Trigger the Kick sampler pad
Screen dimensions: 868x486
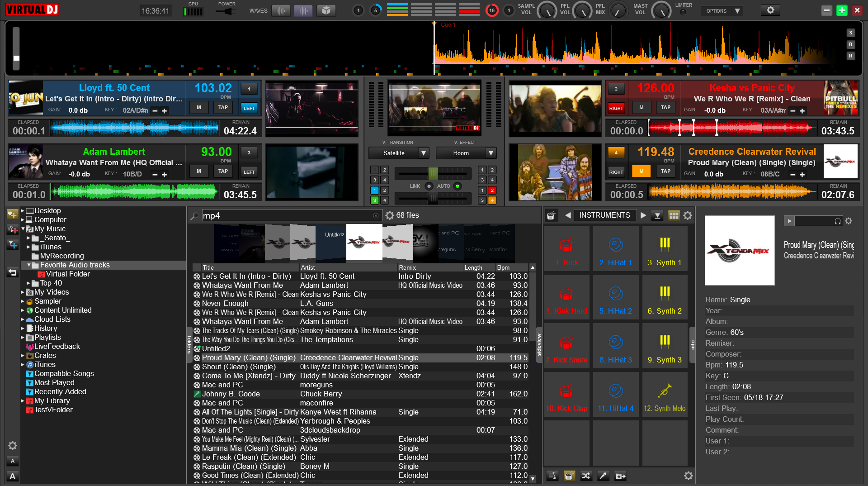tap(566, 248)
